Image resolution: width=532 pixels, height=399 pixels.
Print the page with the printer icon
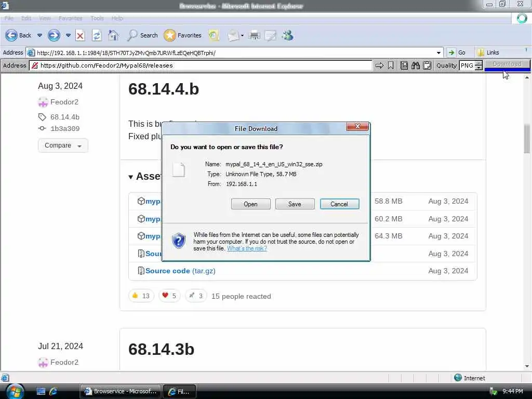tap(254, 35)
